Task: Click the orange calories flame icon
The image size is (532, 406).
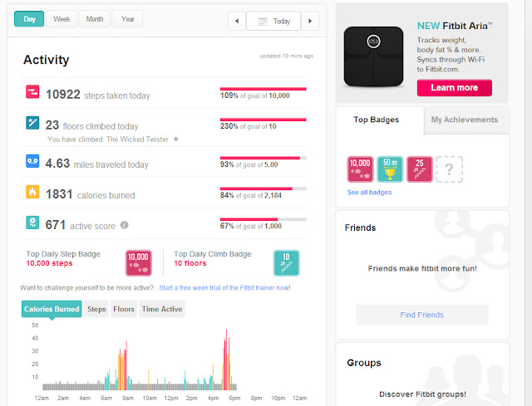Action: [x=32, y=192]
